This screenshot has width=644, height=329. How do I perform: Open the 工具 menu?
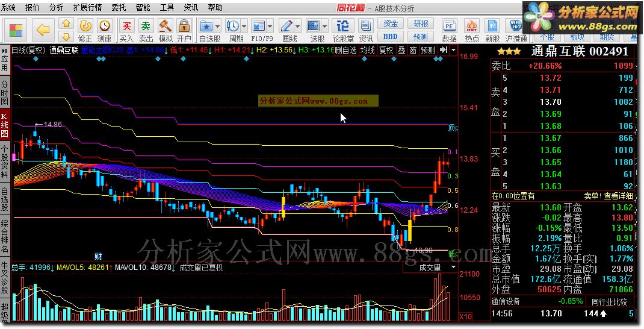pos(167,7)
